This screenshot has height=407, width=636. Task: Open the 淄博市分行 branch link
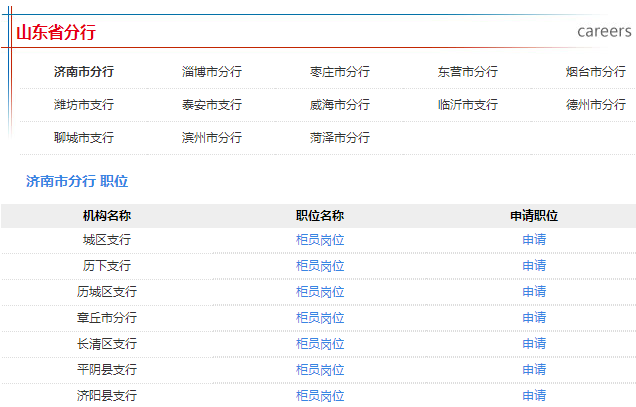(x=212, y=72)
